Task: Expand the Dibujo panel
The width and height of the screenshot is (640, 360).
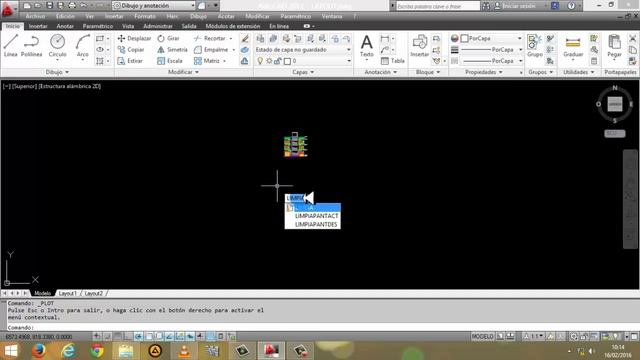Action: (57, 72)
